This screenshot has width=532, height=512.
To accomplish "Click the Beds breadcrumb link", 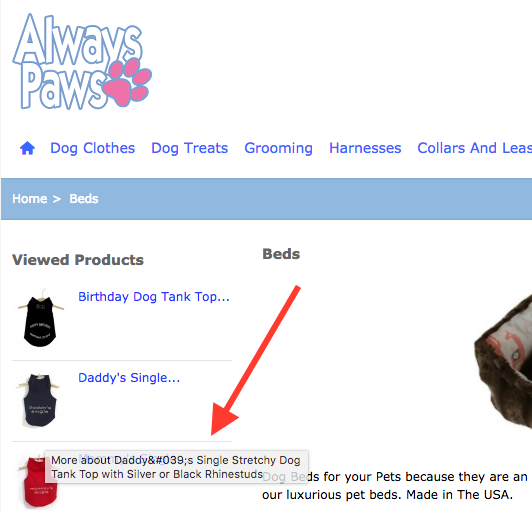I will point(84,199).
